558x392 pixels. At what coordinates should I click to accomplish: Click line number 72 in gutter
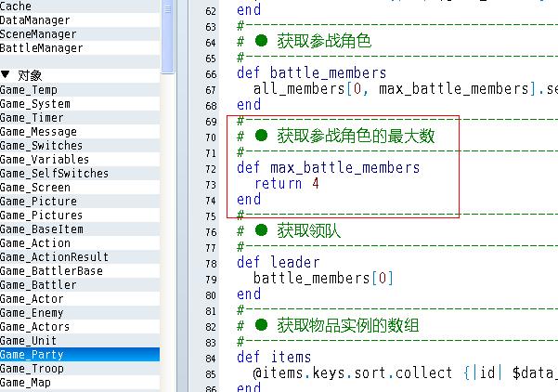pos(211,169)
